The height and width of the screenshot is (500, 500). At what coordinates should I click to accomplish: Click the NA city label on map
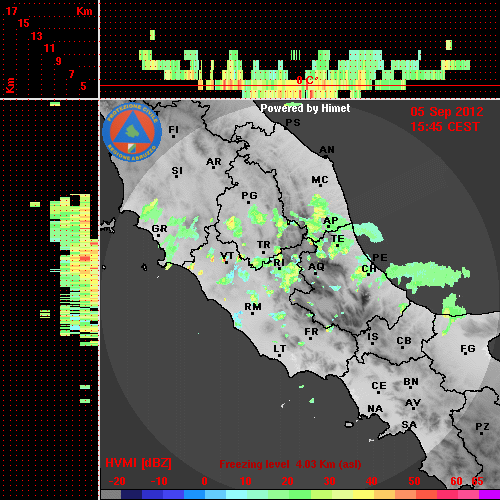pyautogui.click(x=375, y=409)
